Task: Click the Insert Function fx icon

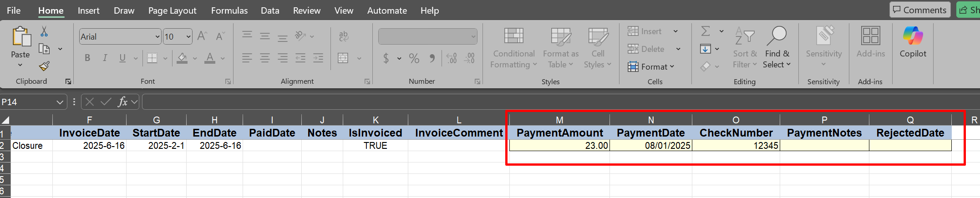Action: [x=122, y=102]
